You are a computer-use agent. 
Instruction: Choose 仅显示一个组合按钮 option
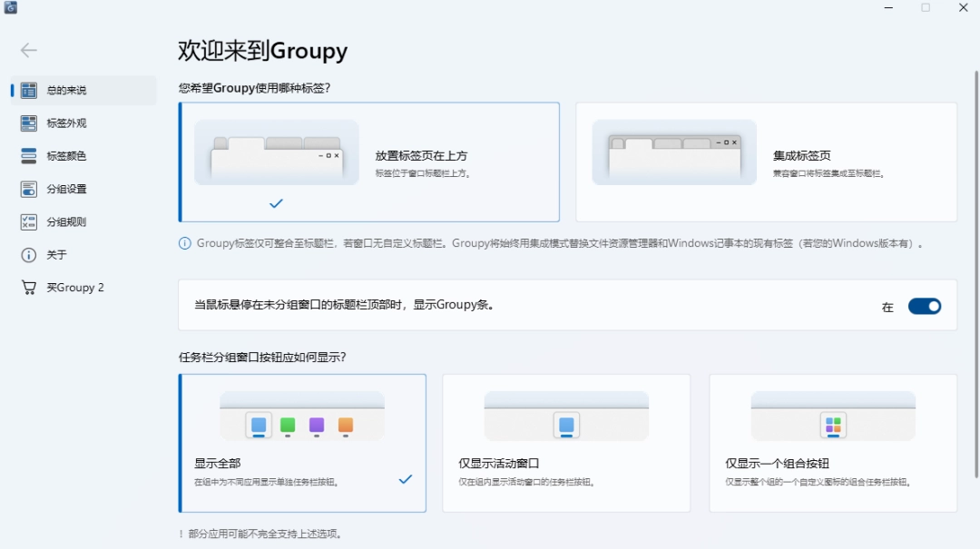tap(833, 442)
